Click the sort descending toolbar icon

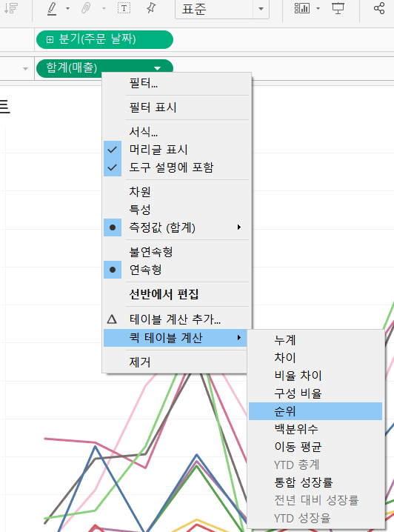coord(11,8)
